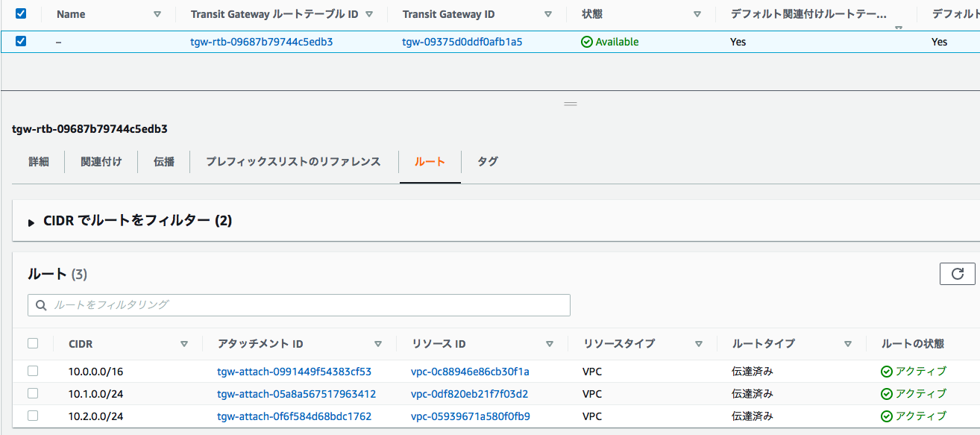The image size is (980, 435).
Task: Open the 伝播 tab
Action: (x=163, y=161)
